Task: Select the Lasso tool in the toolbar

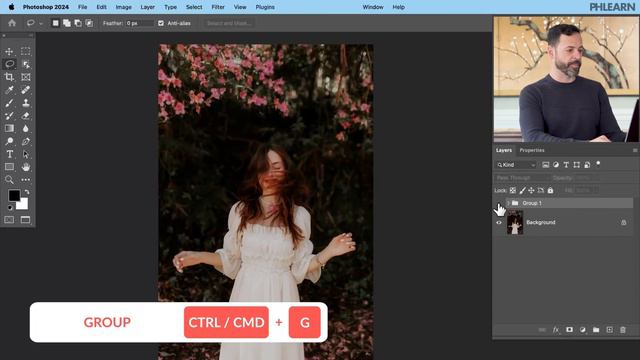Action: [x=9, y=64]
